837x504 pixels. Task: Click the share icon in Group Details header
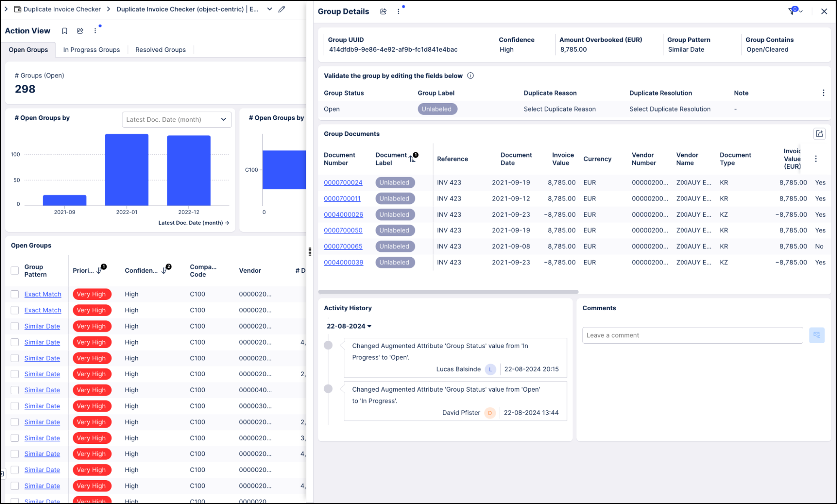(x=383, y=12)
